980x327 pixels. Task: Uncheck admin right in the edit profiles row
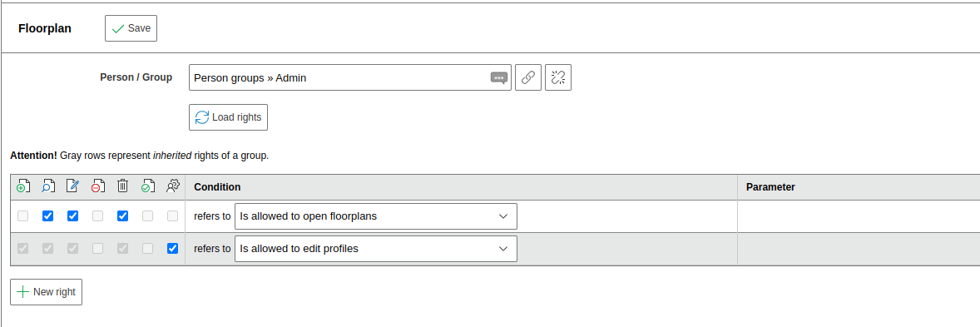click(x=173, y=248)
